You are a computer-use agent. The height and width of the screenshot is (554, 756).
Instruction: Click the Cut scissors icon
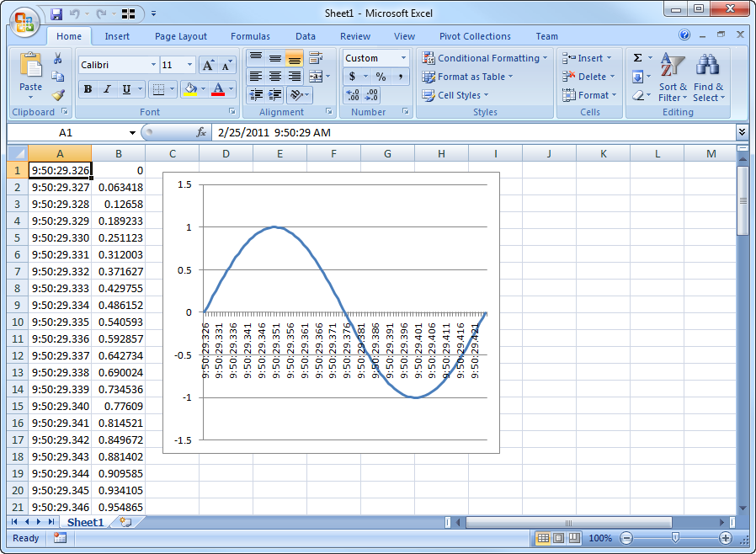tap(57, 58)
